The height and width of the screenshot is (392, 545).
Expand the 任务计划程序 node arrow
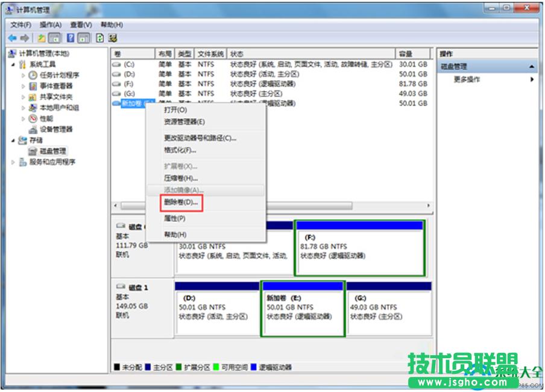[24, 75]
